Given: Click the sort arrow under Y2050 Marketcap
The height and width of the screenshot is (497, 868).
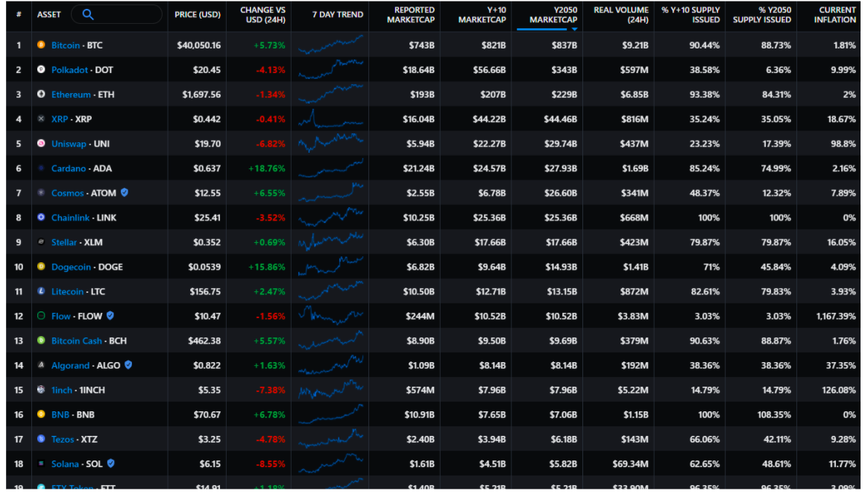Looking at the screenshot, I should pos(574,29).
